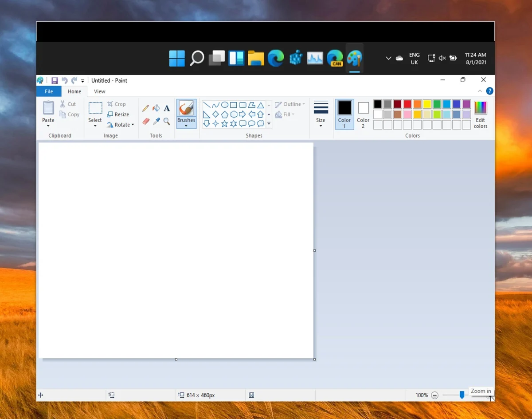
Task: Choose the red color swatch
Action: (x=407, y=104)
